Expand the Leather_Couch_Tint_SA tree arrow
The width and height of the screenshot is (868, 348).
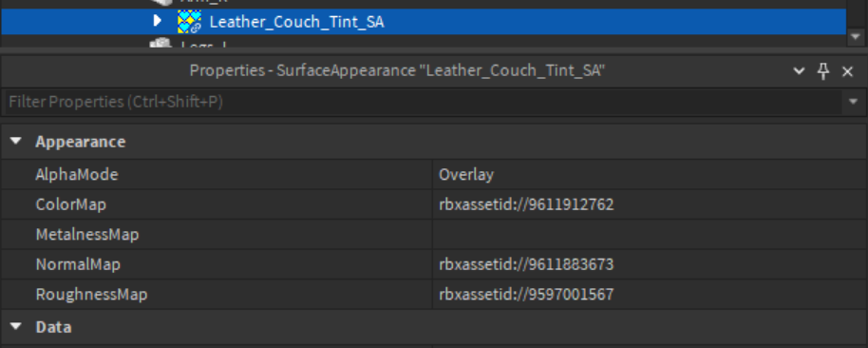158,21
